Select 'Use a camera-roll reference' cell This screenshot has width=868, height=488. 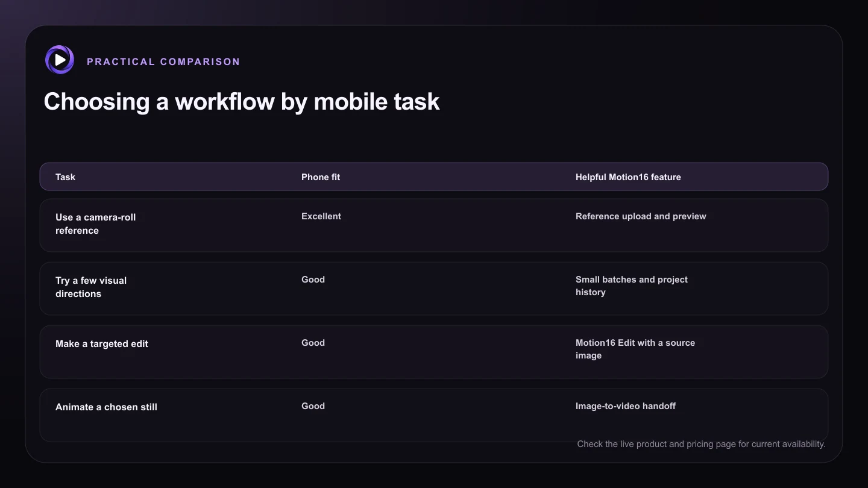[95, 224]
